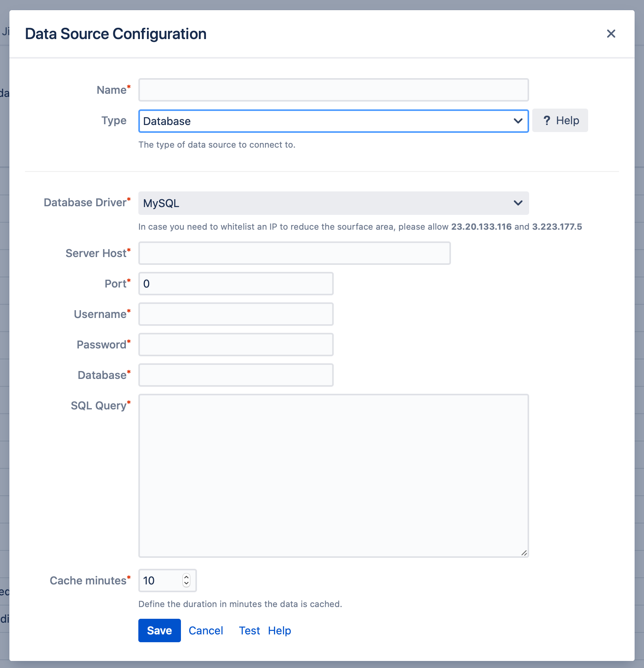Test the database connection
This screenshot has height=668, width=644.
[x=249, y=630]
